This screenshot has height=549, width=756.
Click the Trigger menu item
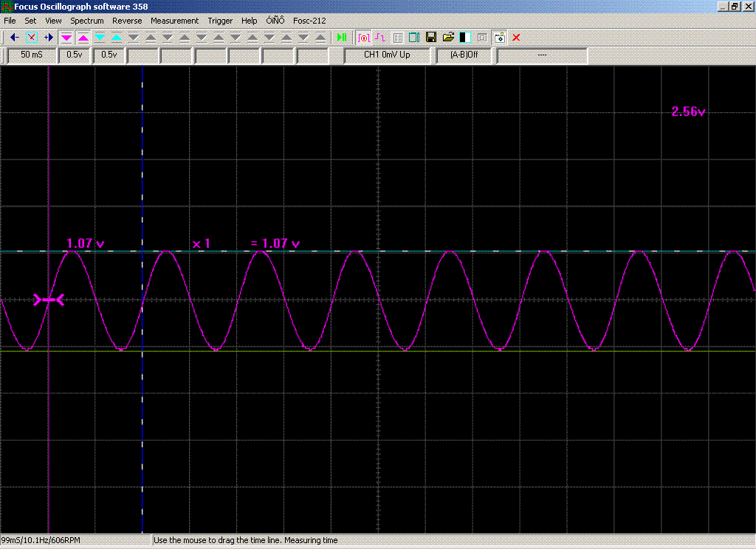click(220, 21)
